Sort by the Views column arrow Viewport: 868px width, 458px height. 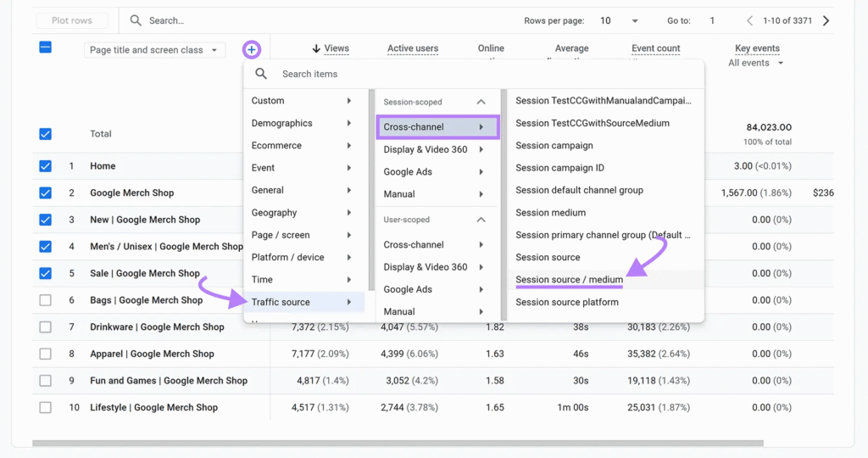(316, 49)
